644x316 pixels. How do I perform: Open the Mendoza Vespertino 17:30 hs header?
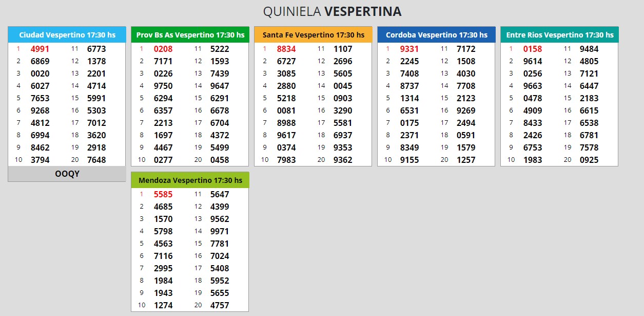pyautogui.click(x=190, y=180)
